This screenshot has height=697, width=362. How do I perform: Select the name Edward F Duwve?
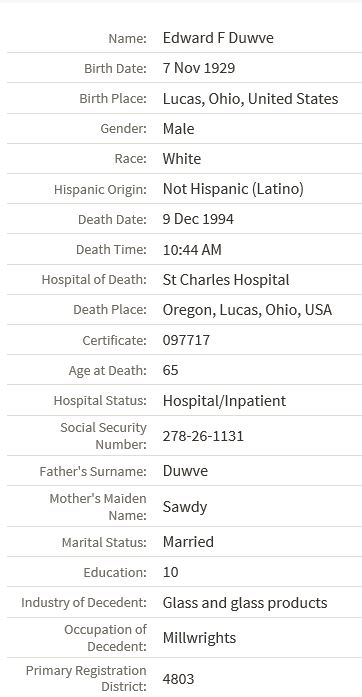click(x=218, y=38)
